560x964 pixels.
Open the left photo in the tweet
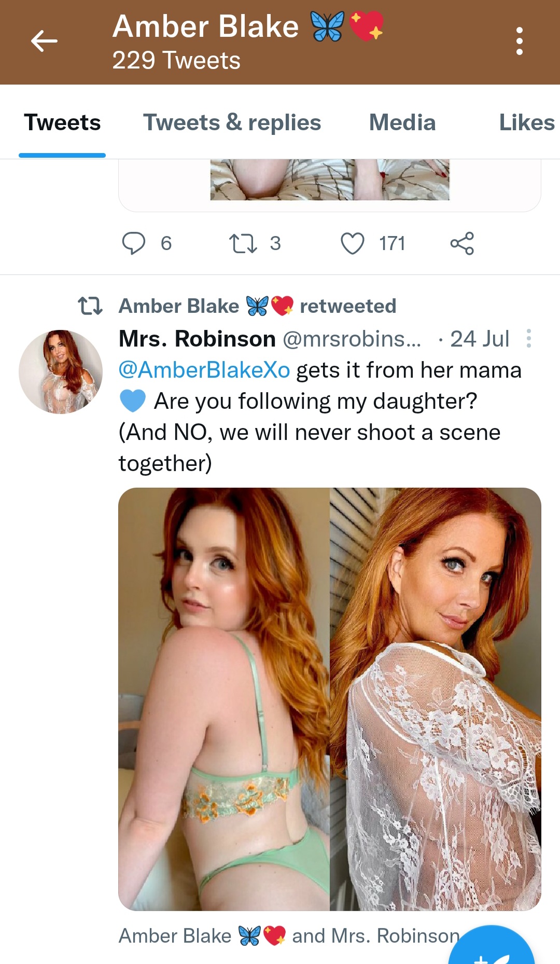[x=224, y=699]
